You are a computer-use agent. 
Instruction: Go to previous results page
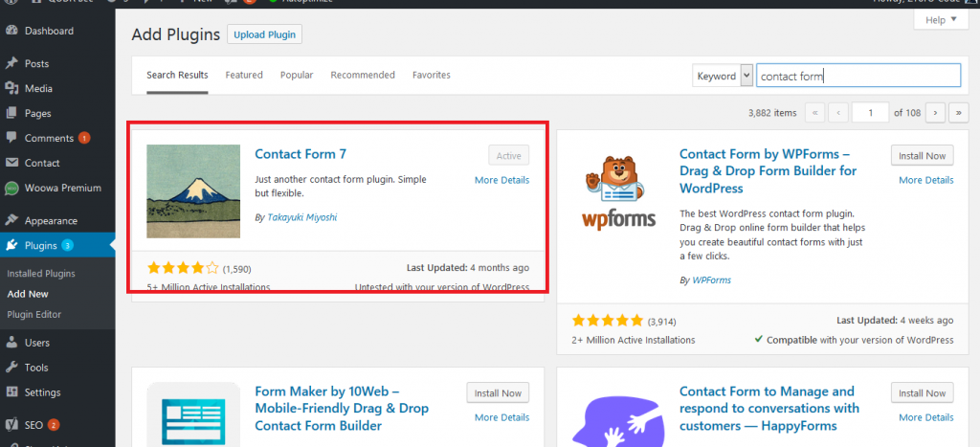837,113
